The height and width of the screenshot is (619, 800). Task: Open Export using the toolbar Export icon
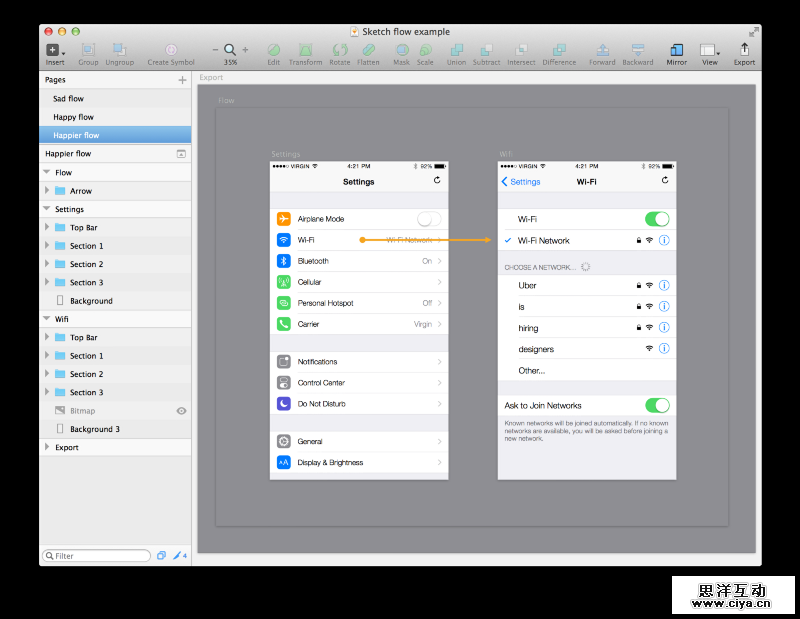745,47
